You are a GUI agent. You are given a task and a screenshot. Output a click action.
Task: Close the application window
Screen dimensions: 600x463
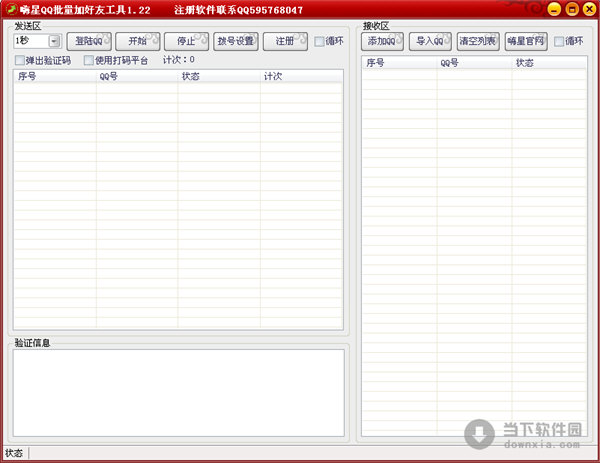coord(590,9)
